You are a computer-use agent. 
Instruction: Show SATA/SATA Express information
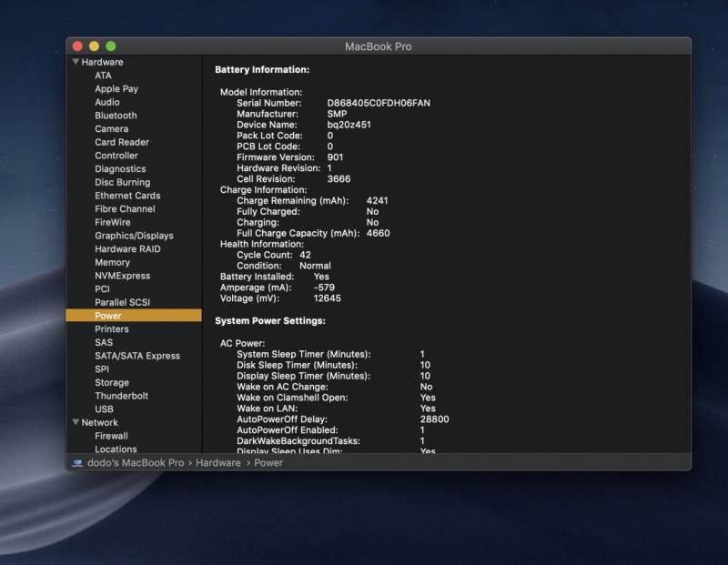137,356
